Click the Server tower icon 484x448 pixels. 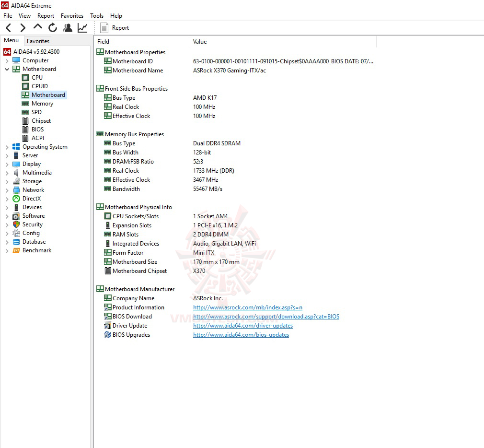point(16,155)
